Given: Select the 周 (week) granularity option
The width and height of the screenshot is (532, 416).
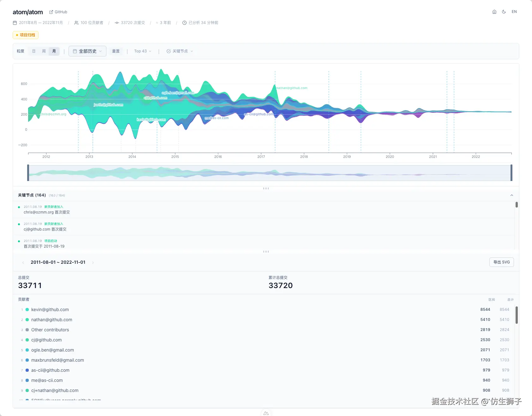Looking at the screenshot, I should [44, 51].
